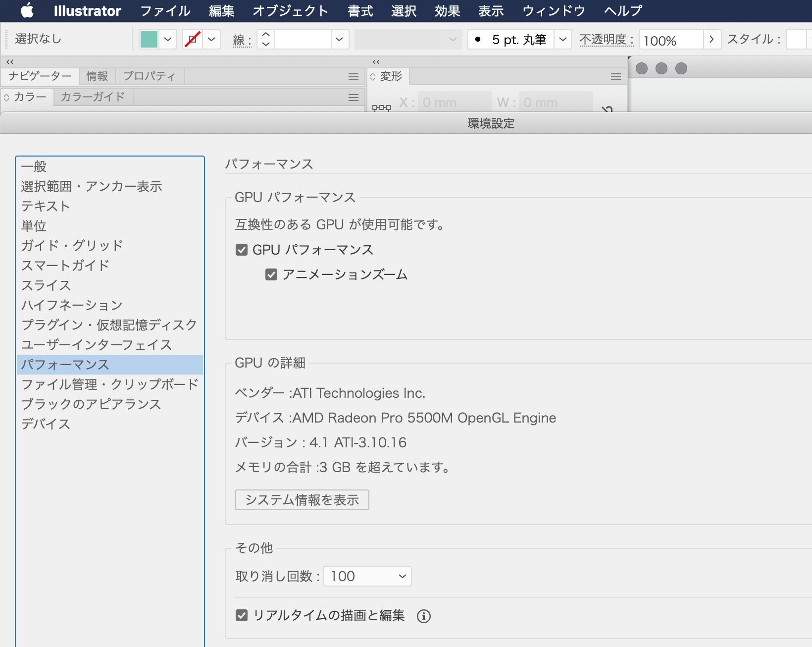Screen dimensions: 812x647
Task: Select ブラックのアピアランス category
Action: click(110, 404)
